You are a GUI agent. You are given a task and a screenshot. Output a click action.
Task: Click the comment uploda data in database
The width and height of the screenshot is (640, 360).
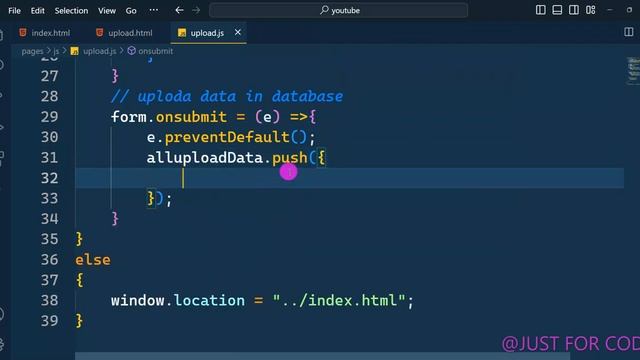point(227,97)
